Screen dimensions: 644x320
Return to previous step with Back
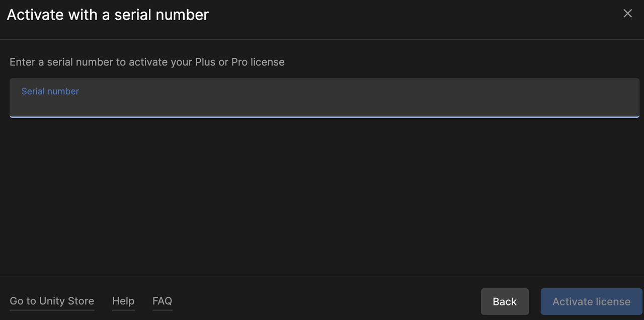pyautogui.click(x=505, y=301)
